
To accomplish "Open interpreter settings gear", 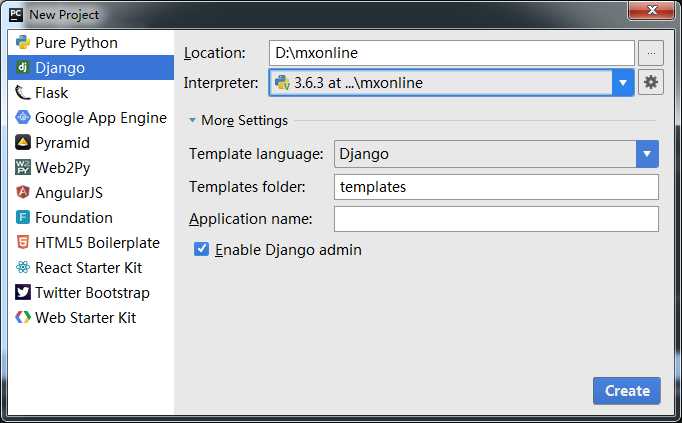I will (651, 82).
